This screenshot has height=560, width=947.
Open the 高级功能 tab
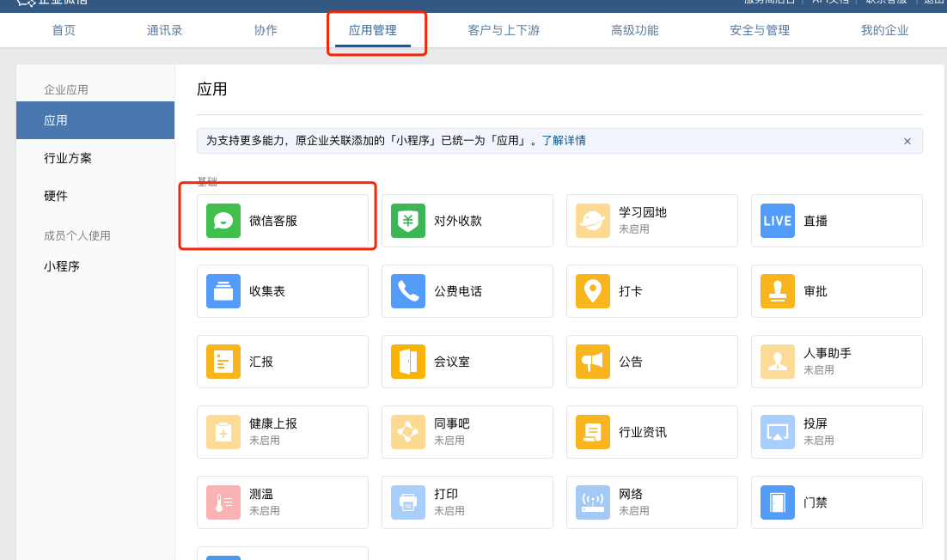coord(635,30)
